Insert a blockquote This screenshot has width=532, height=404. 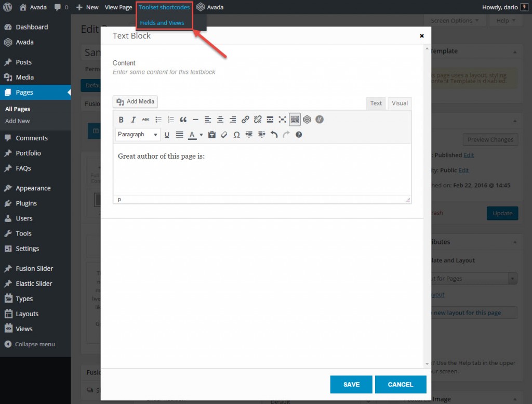click(183, 119)
